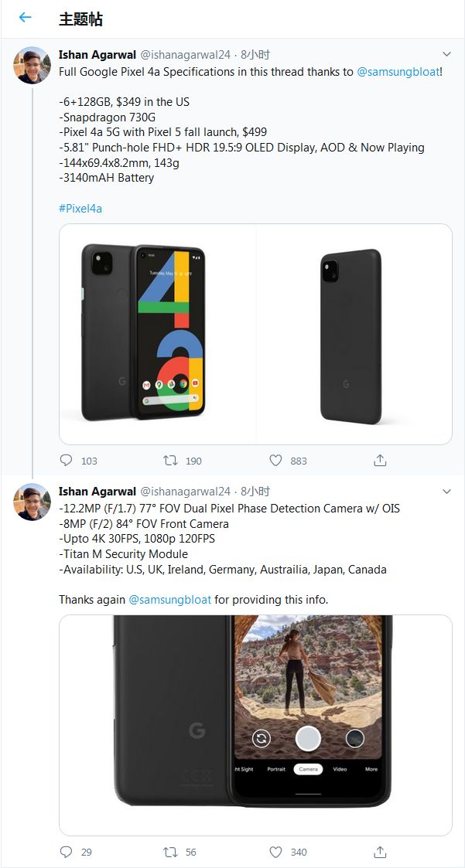Retweet the first tweet with 190 retweets
This screenshot has width=465, height=868.
170,461
